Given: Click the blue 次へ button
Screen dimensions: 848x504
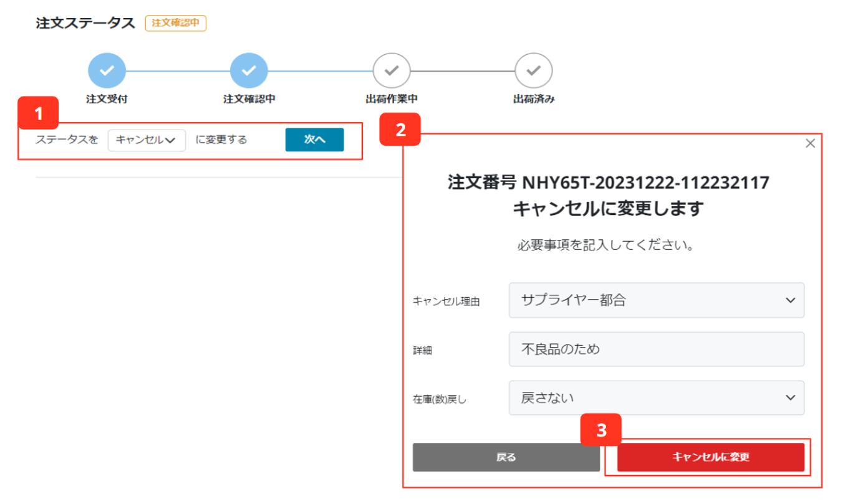Looking at the screenshot, I should click(314, 140).
